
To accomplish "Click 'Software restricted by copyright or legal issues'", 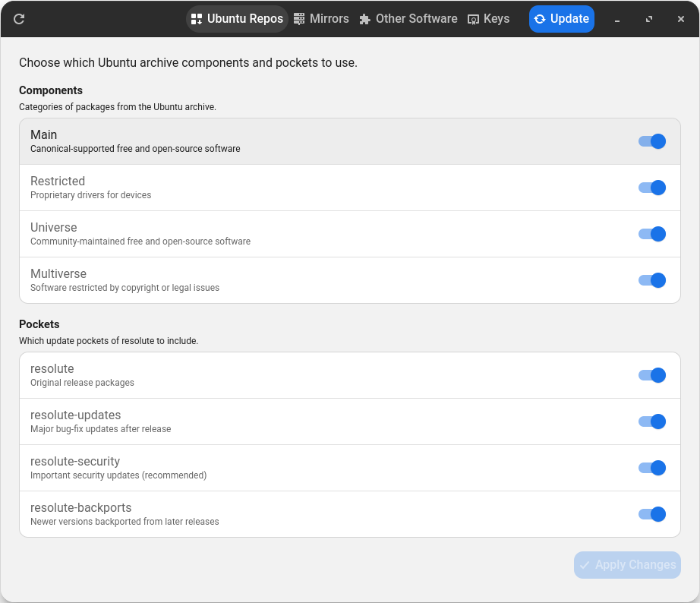I will [x=125, y=288].
